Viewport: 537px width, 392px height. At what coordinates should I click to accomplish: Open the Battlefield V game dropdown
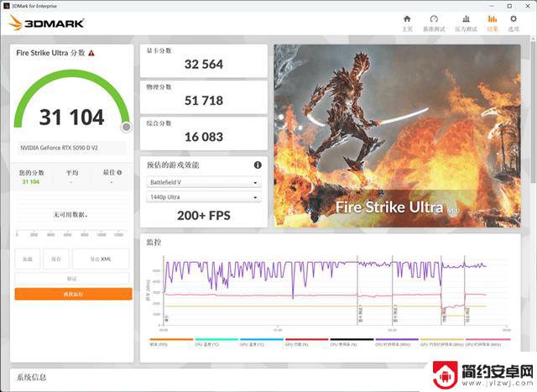point(204,182)
